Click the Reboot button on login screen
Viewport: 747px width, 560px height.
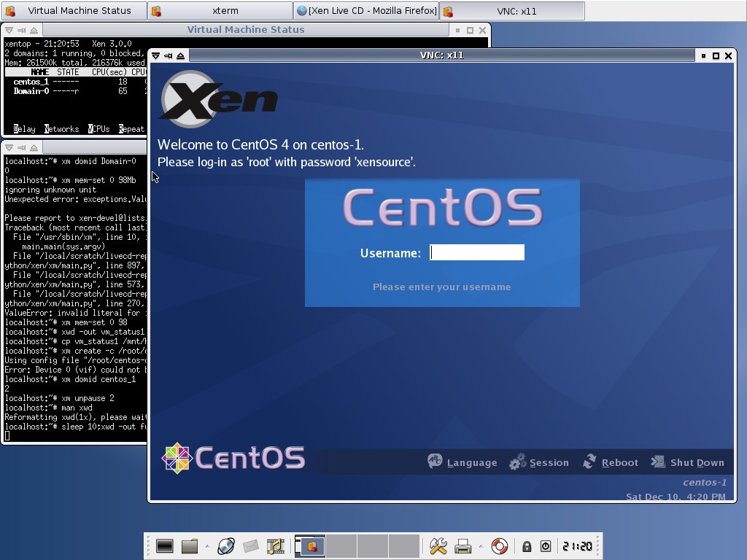click(611, 462)
